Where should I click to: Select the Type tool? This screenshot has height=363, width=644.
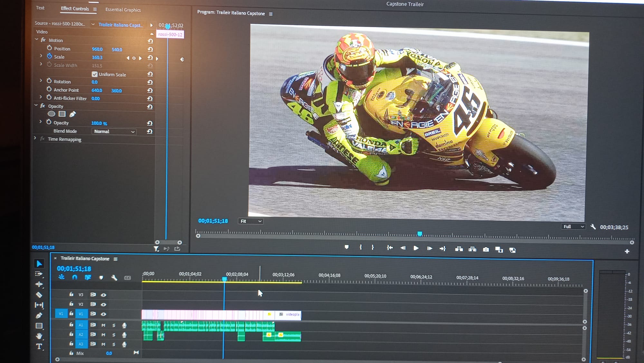tap(39, 347)
